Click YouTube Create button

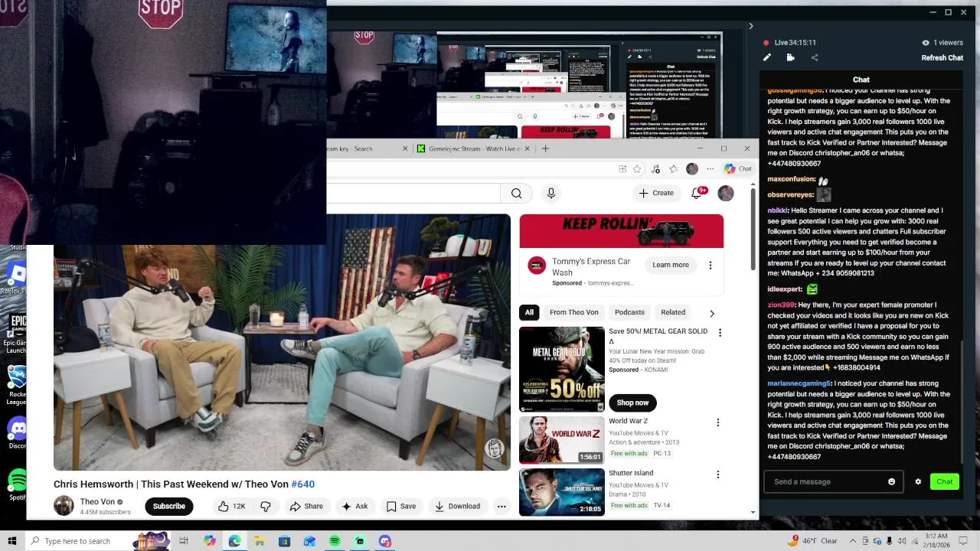[656, 193]
